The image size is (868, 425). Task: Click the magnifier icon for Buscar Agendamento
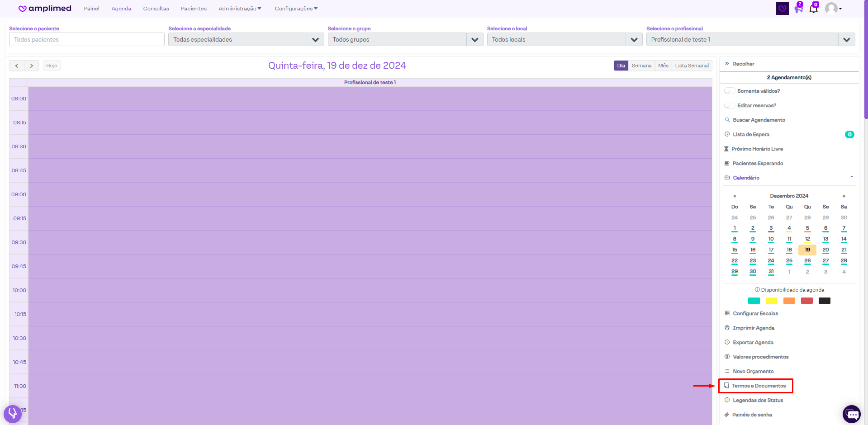727,120
